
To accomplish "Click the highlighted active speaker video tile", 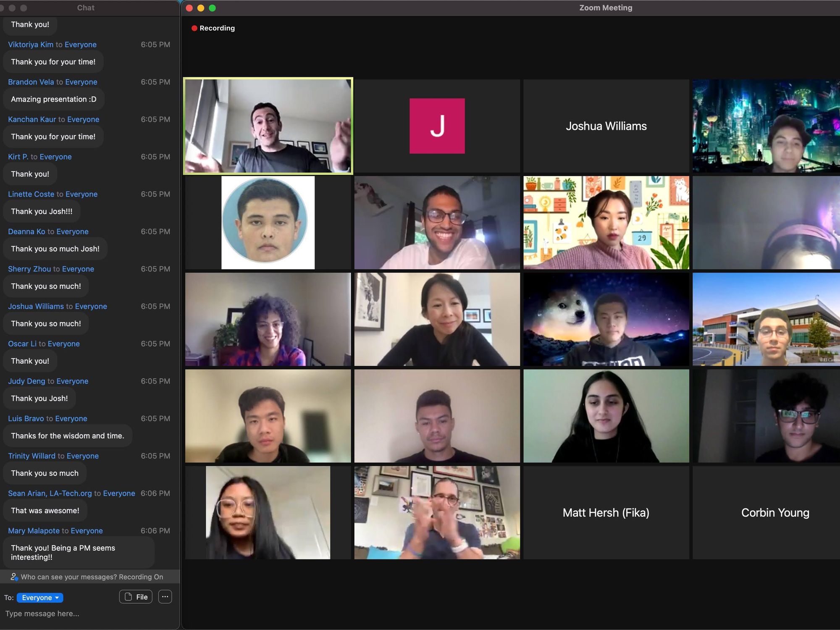I will 268,126.
